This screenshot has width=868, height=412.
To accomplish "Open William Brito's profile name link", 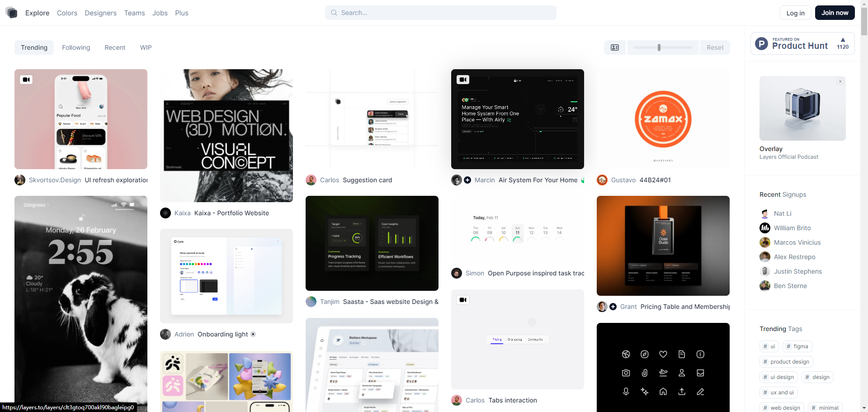I will point(793,228).
